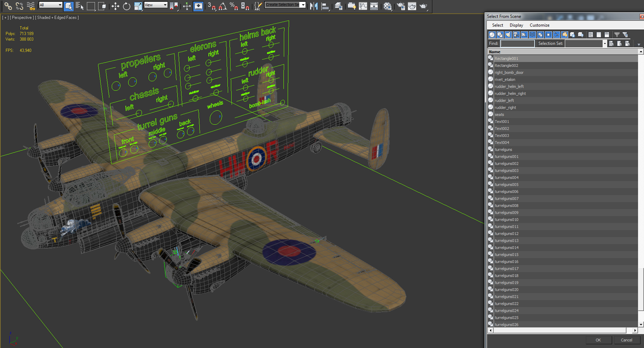Open Edit Named Selection Sets
644x348 pixels.
point(258,6)
